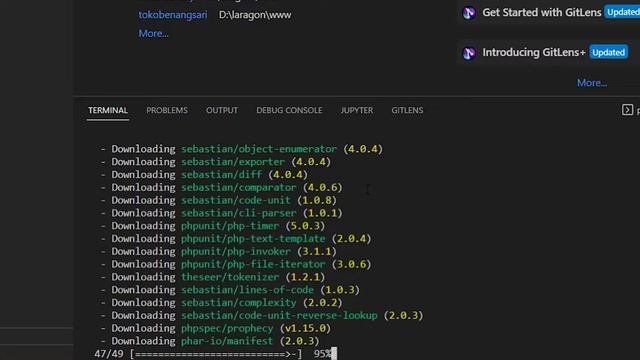This screenshot has height=360, width=640.
Task: Click the sebastian/code-unit-reverse-lookup package name
Action: [x=279, y=316]
